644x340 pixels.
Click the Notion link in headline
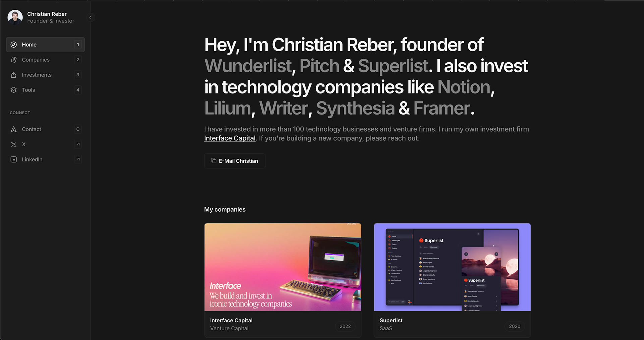pos(464,87)
